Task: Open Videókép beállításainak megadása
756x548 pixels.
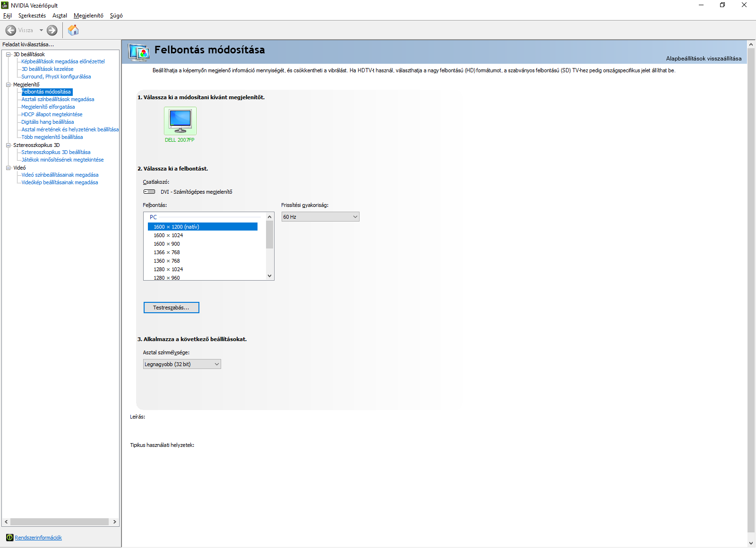Action: pos(60,182)
